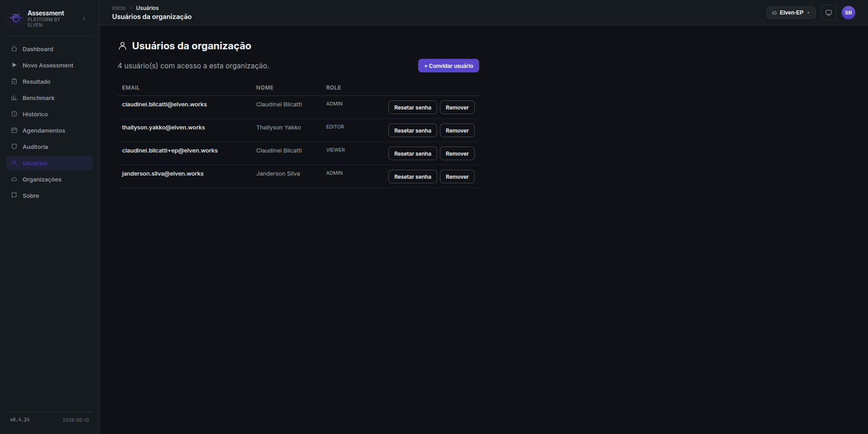Click the Agendamentos calendar icon
The width and height of the screenshot is (868, 434).
click(x=14, y=130)
